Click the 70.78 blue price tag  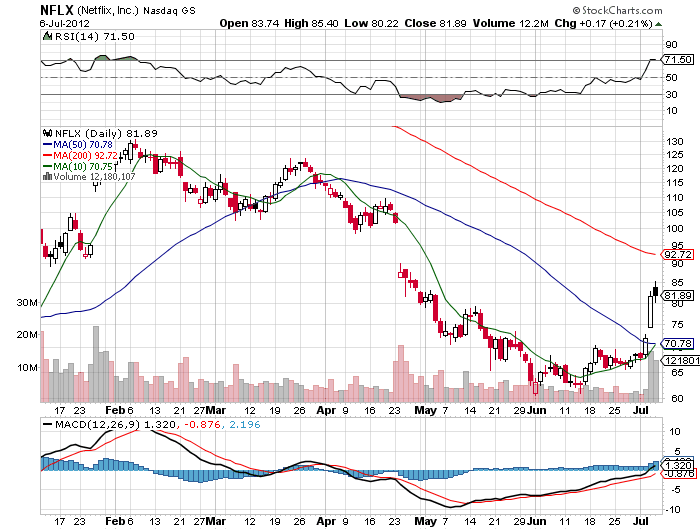point(678,344)
